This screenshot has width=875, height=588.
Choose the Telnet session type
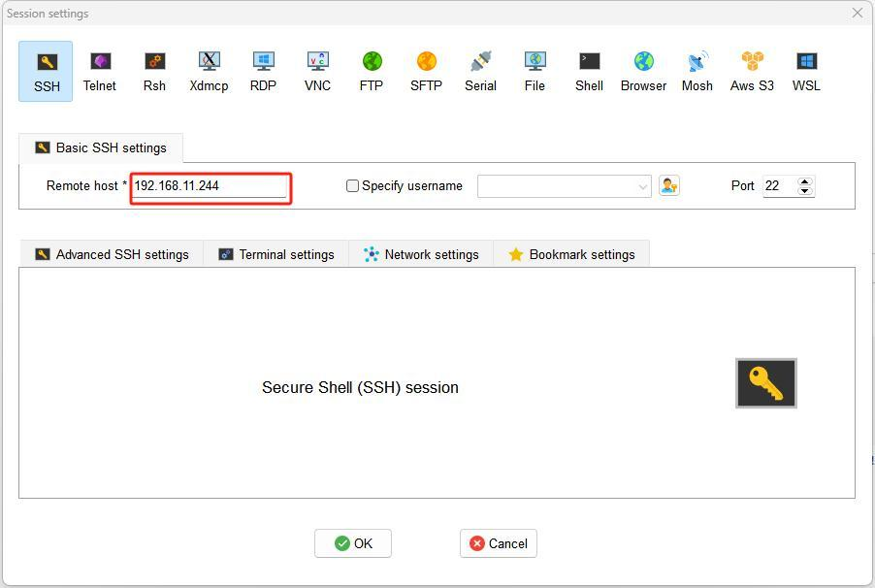coord(100,72)
